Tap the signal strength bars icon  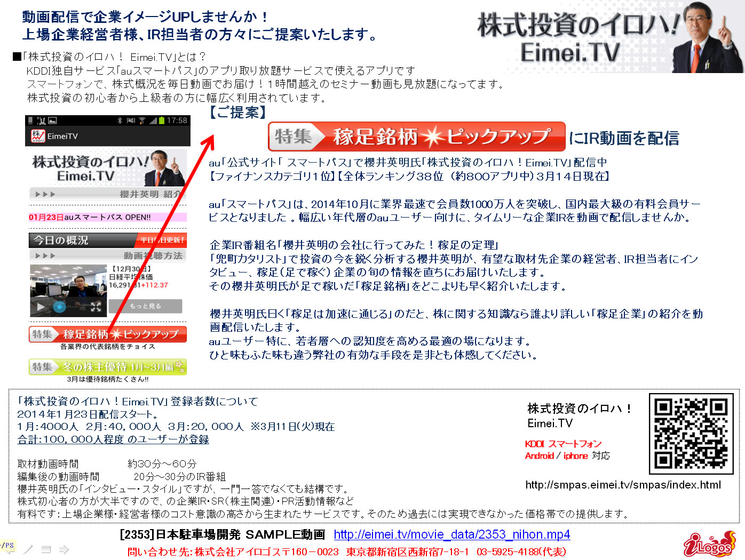click(153, 121)
